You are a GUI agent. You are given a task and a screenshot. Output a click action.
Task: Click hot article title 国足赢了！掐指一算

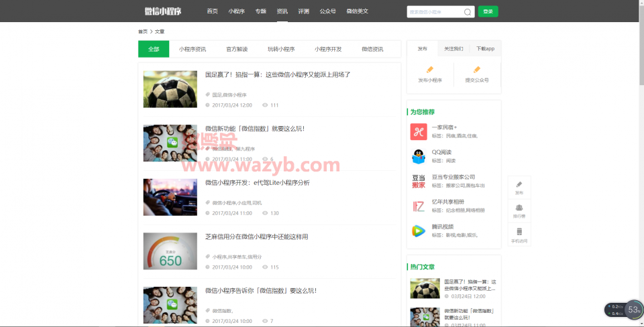(x=470, y=285)
